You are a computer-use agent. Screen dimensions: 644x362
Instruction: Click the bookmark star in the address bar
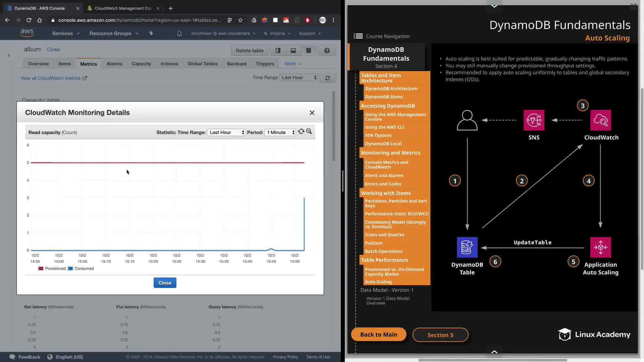click(x=240, y=20)
